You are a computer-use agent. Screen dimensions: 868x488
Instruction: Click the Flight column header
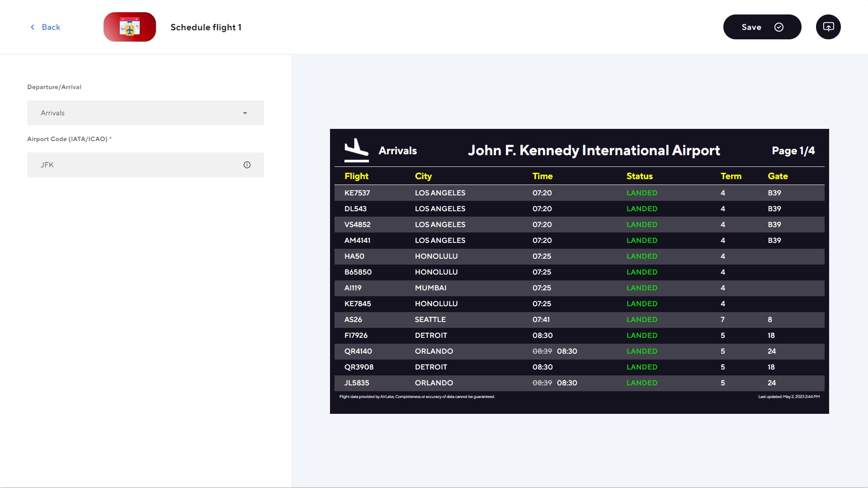tap(356, 176)
